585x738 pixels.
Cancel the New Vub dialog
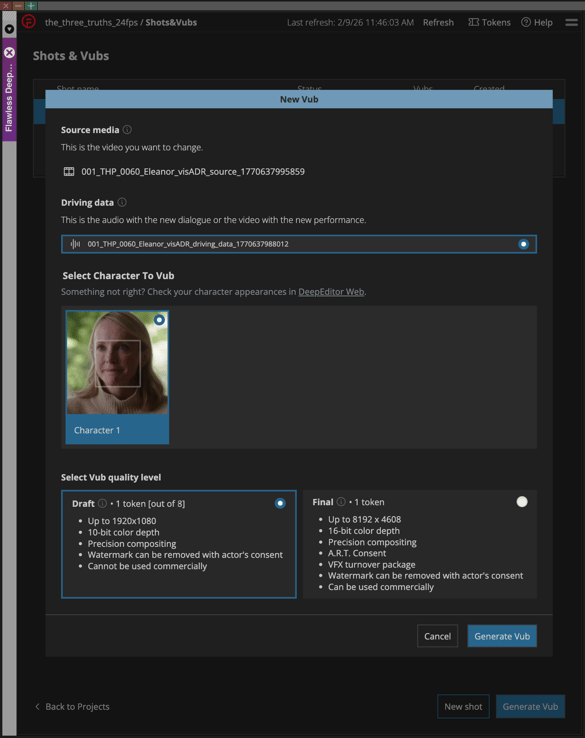click(437, 636)
